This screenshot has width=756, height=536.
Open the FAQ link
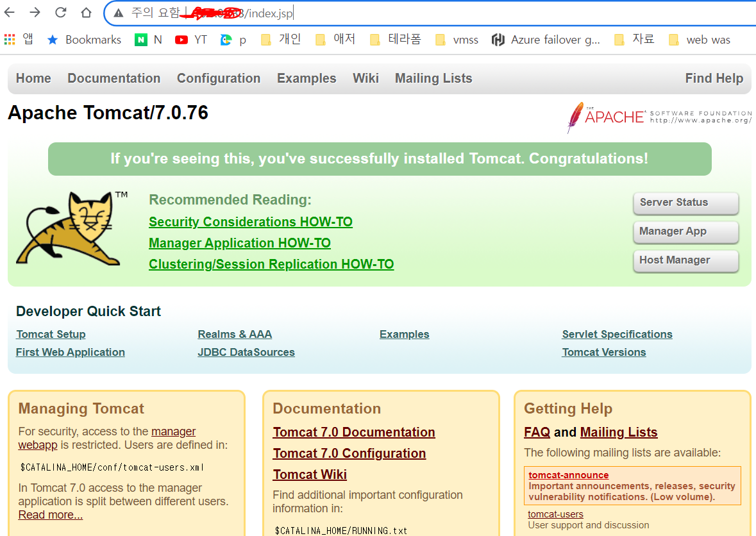(x=537, y=432)
